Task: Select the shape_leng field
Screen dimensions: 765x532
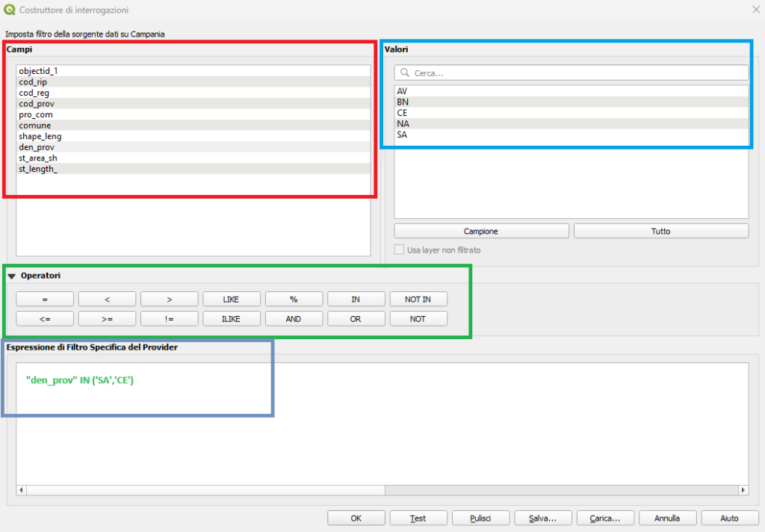Action: click(193, 136)
